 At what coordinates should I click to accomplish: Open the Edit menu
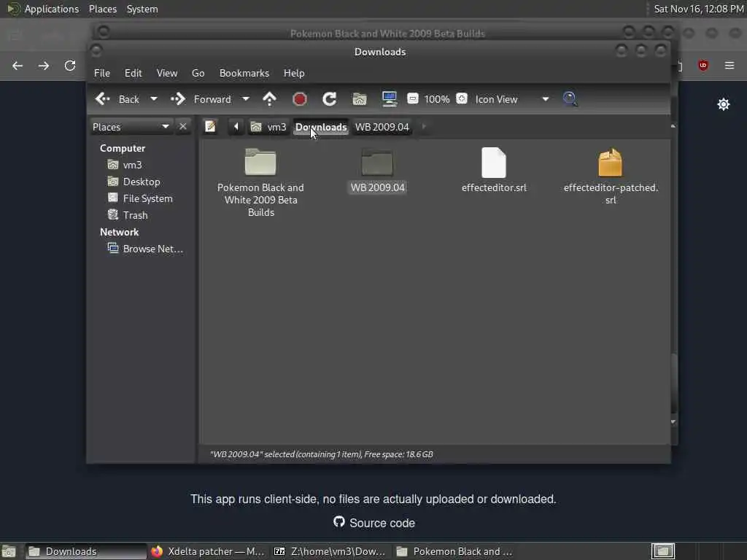133,73
